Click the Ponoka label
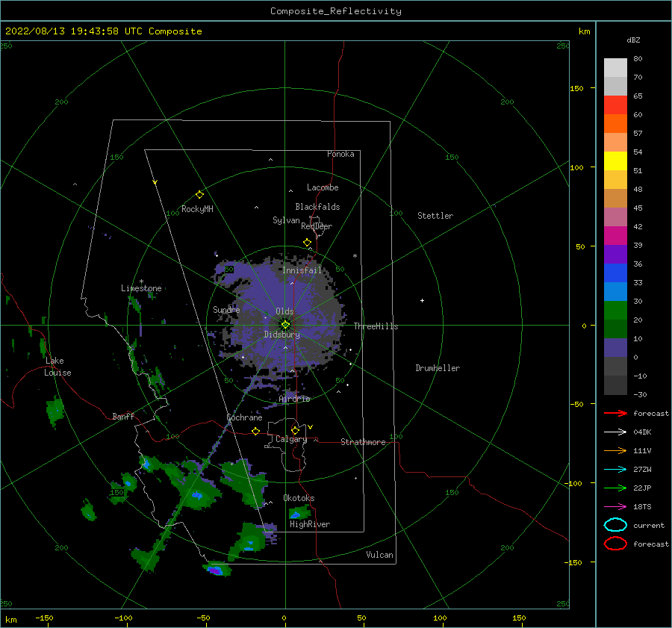Screen dimensions: 672x628 point(340,155)
